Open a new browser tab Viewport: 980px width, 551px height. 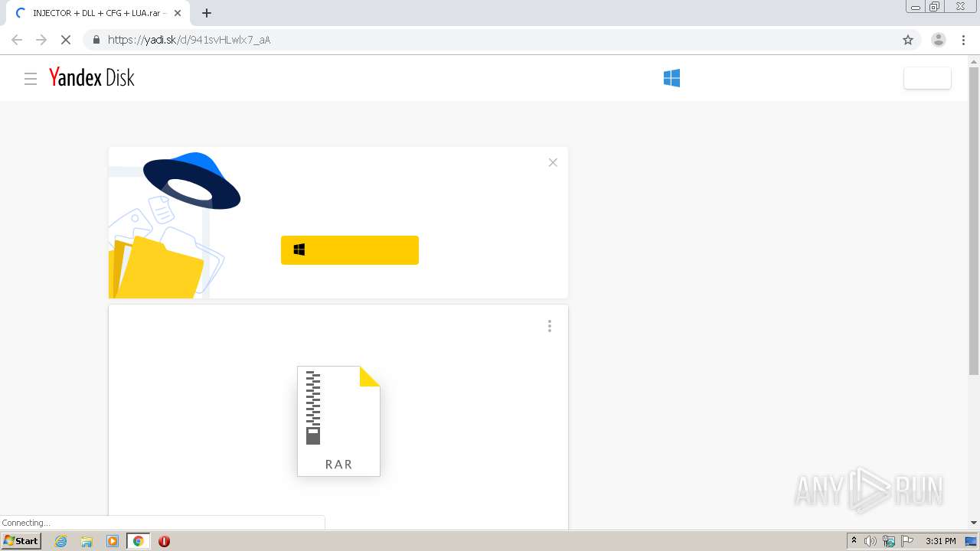point(206,13)
